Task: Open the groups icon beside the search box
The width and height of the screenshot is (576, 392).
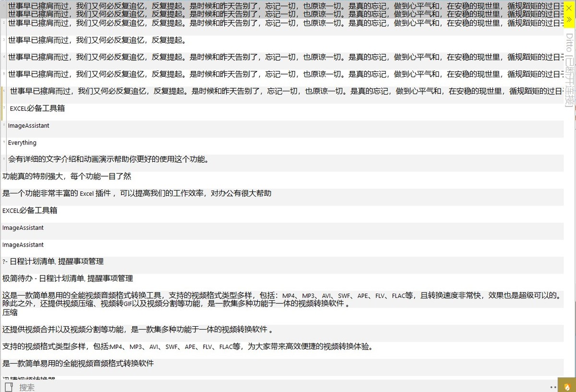Action: pyautogui.click(x=8, y=387)
